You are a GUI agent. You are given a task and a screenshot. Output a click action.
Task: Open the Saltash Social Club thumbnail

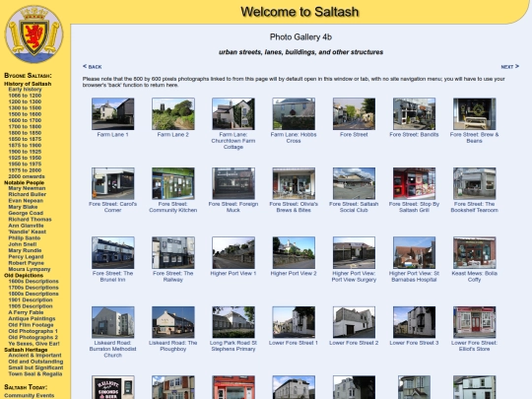pos(354,183)
